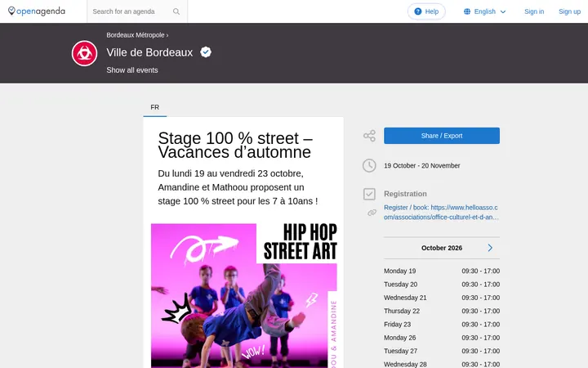Image resolution: width=588 pixels, height=368 pixels.
Task: Click the October 2026 month label
Action: (x=441, y=248)
